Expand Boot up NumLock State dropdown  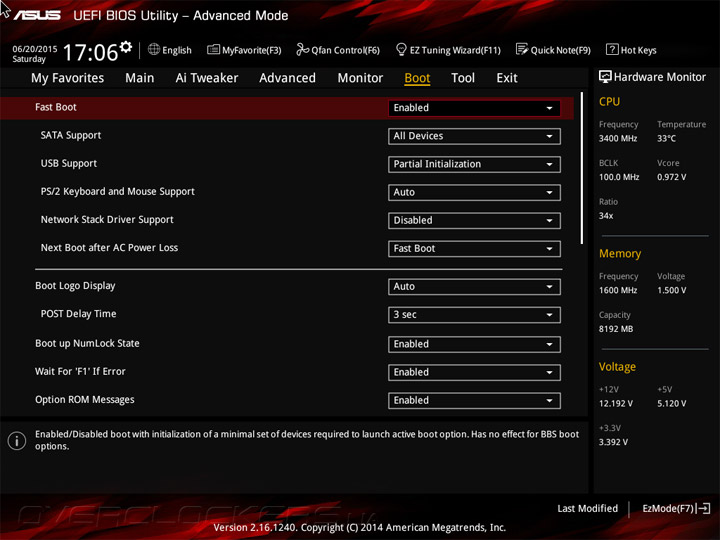(474, 344)
